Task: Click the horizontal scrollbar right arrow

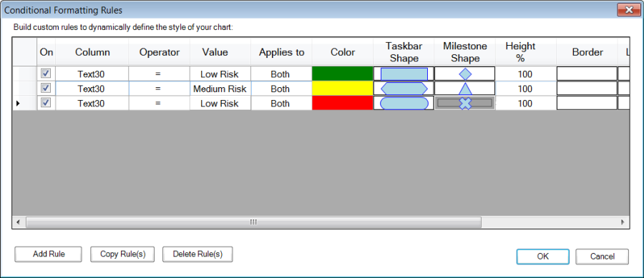Action: 623,222
